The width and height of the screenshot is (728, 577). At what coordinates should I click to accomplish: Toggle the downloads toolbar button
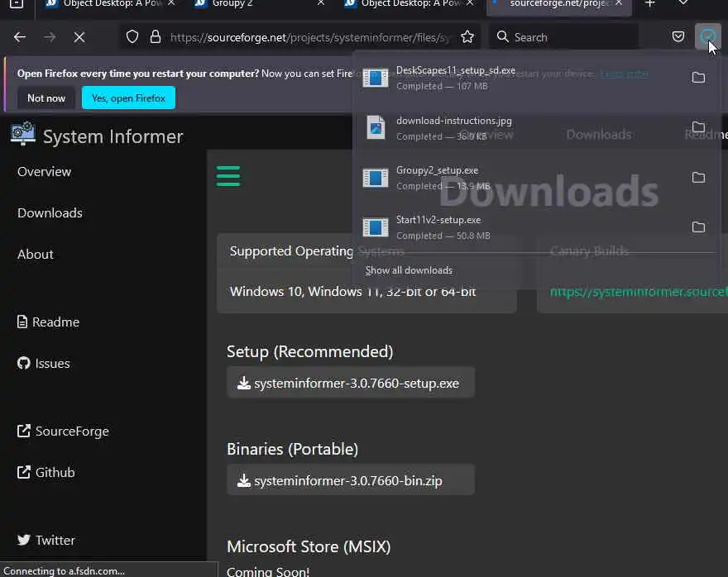(708, 36)
